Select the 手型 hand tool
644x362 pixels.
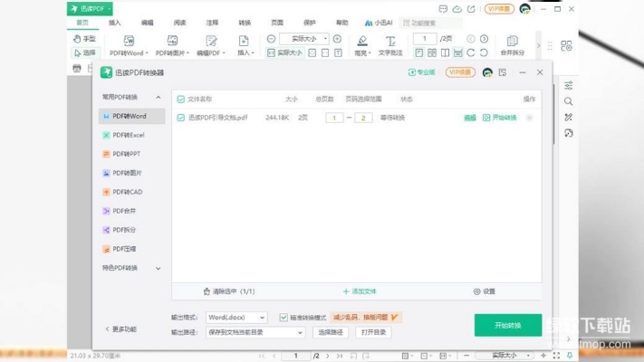click(x=84, y=39)
